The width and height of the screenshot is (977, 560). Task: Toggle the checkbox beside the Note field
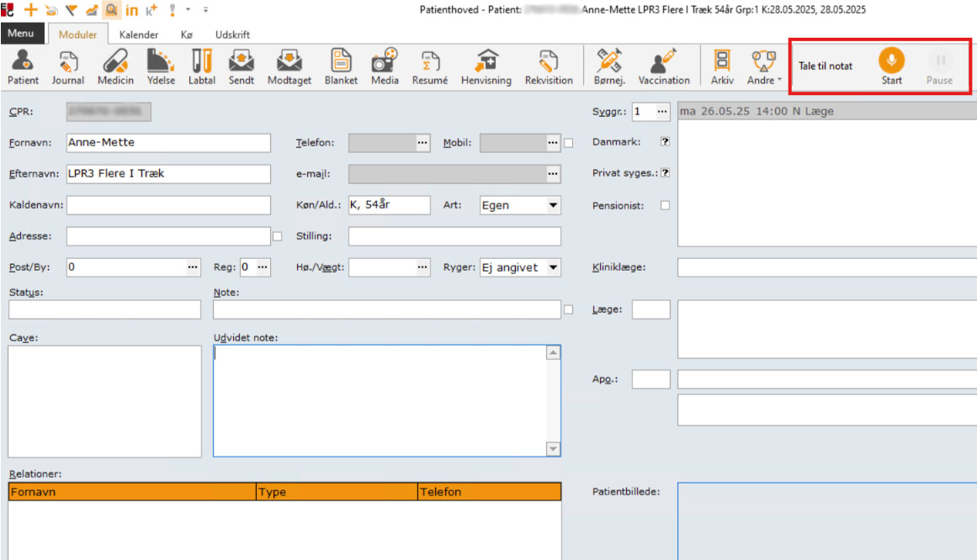coord(568,309)
